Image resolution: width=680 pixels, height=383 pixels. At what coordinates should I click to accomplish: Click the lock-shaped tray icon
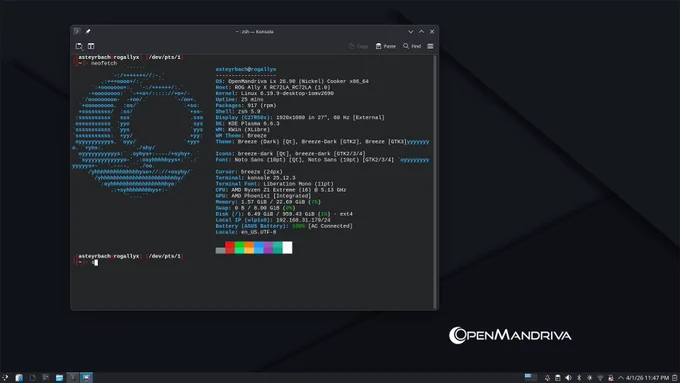coord(611,378)
